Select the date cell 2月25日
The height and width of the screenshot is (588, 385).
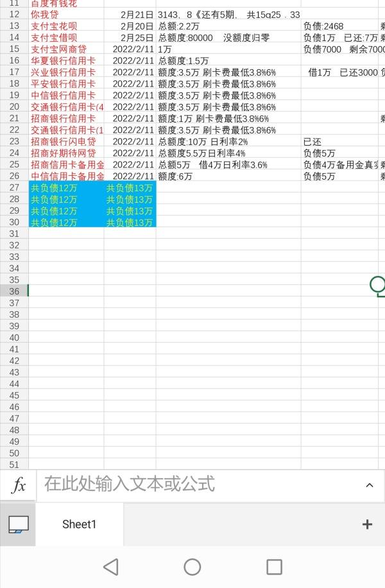(130, 38)
